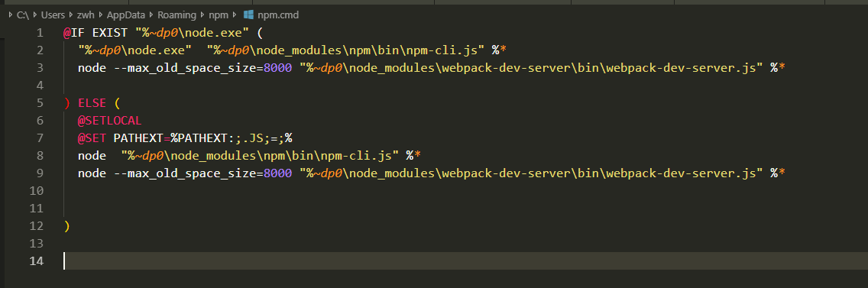Click the node.exe string on line 1
The image size is (868, 288).
tap(193, 33)
